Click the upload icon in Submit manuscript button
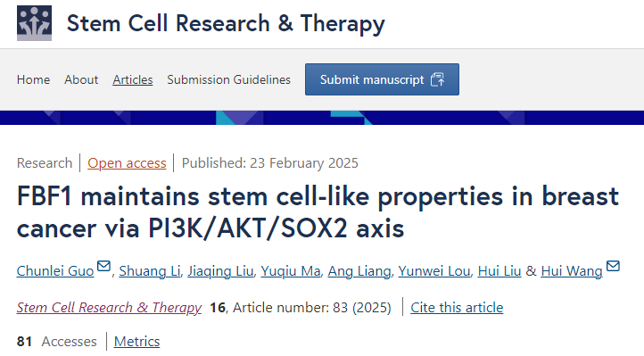This screenshot has width=644, height=356. coord(437,79)
